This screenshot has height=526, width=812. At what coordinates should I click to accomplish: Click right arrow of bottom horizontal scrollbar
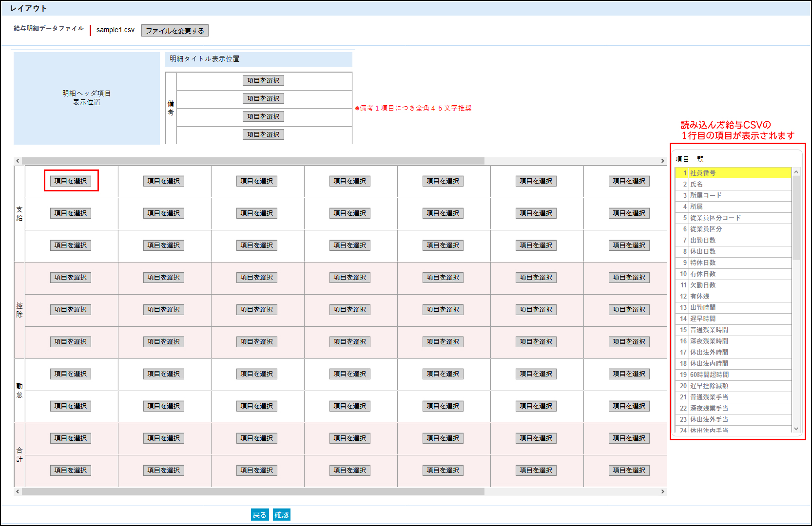click(662, 491)
